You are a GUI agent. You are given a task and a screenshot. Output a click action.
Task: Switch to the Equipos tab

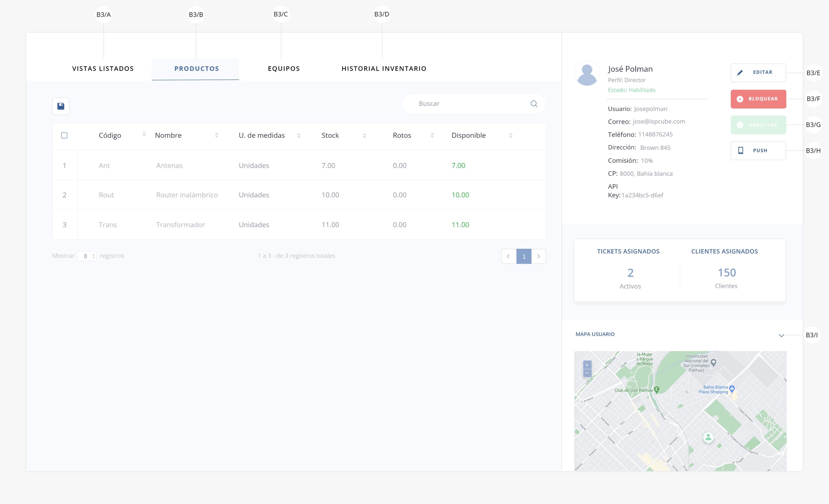coord(284,69)
